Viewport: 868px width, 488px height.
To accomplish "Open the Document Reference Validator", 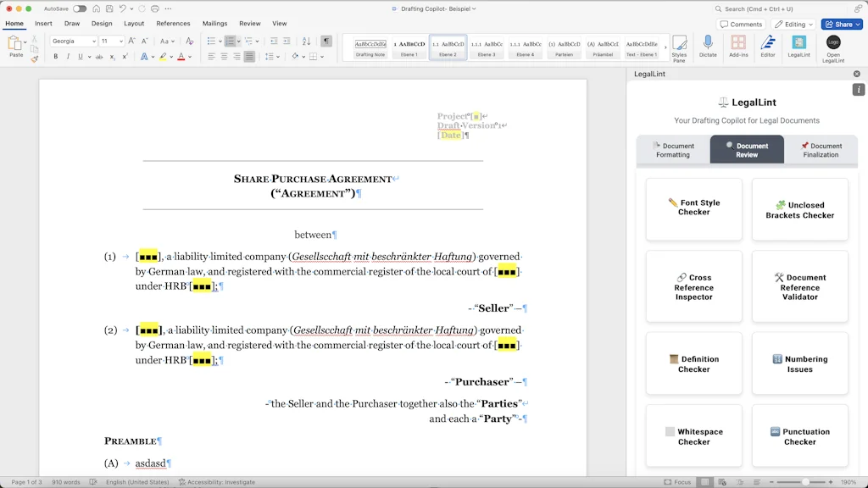I will tap(799, 286).
